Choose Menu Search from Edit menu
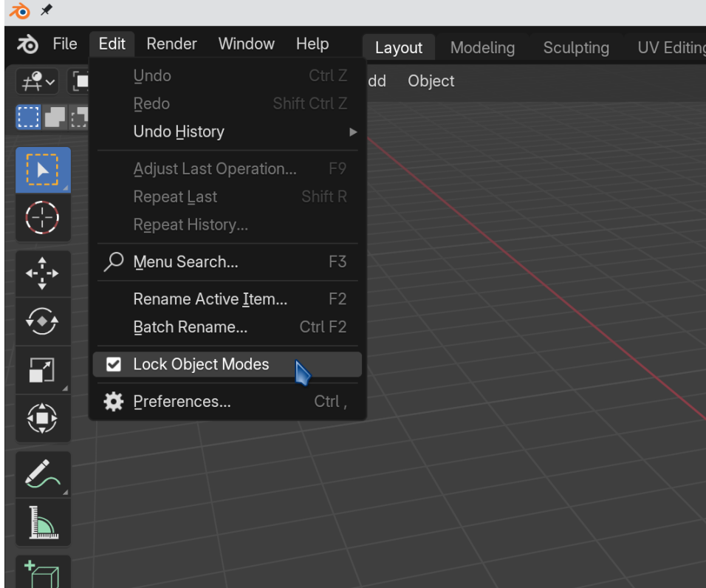 pos(227,262)
